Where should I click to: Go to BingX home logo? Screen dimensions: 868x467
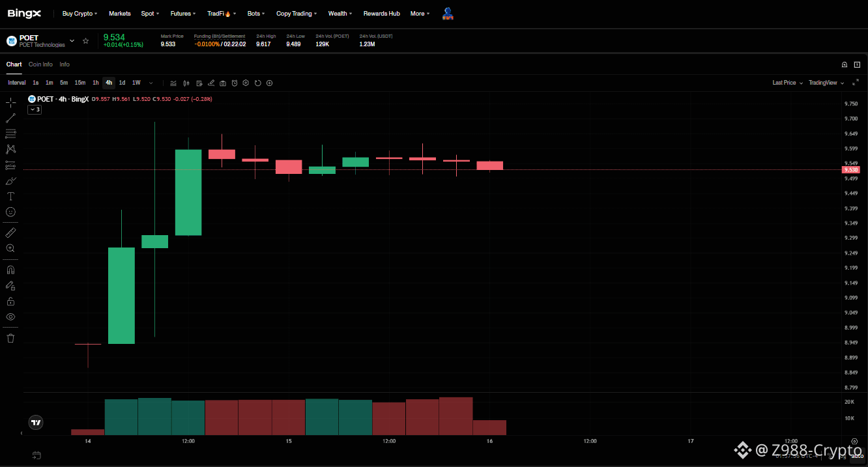(x=24, y=13)
